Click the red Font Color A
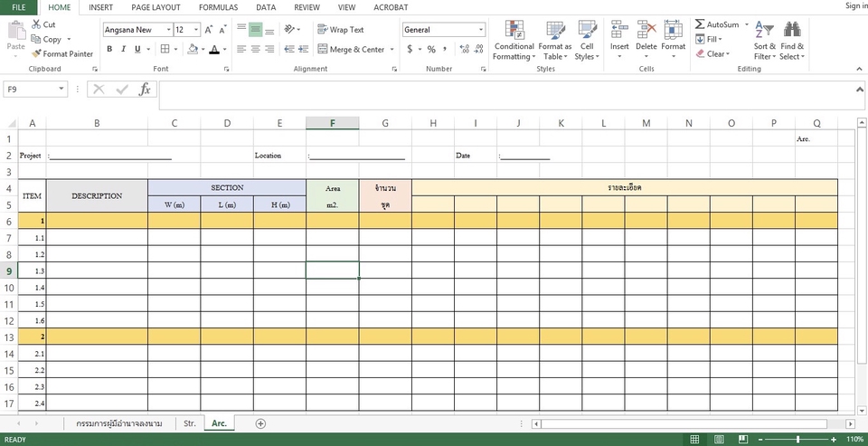Image resolution: width=868 pixels, height=446 pixels. [214, 49]
